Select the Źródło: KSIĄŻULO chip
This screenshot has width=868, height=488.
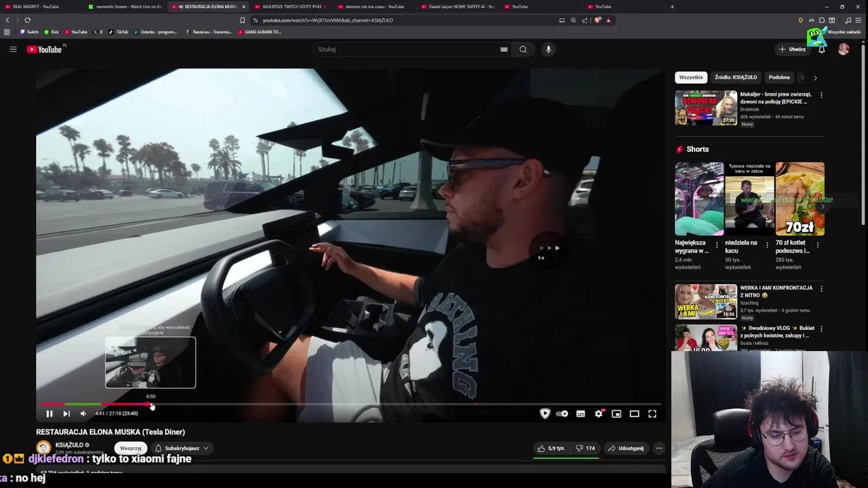pos(736,77)
